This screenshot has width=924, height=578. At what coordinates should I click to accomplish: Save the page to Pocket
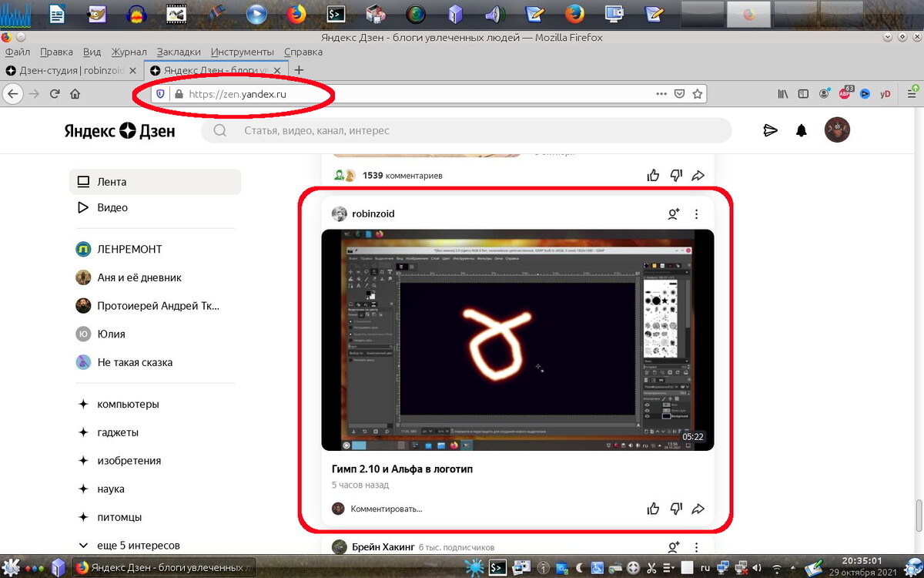point(680,94)
